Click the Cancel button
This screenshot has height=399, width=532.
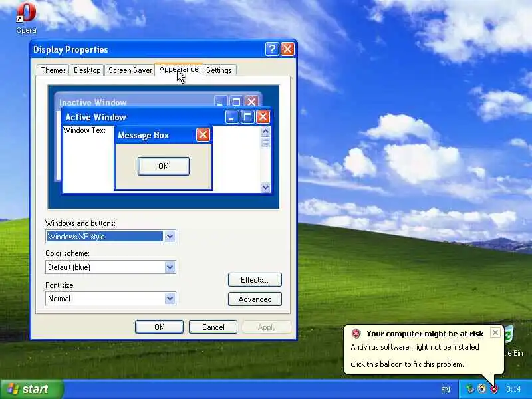click(213, 327)
